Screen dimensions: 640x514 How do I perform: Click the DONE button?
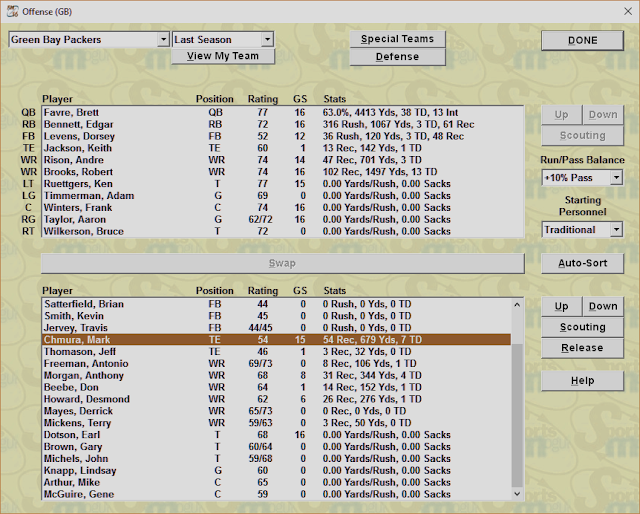582,40
